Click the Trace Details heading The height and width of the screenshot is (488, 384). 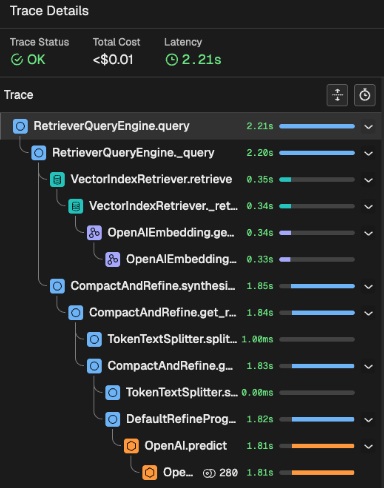click(x=49, y=11)
